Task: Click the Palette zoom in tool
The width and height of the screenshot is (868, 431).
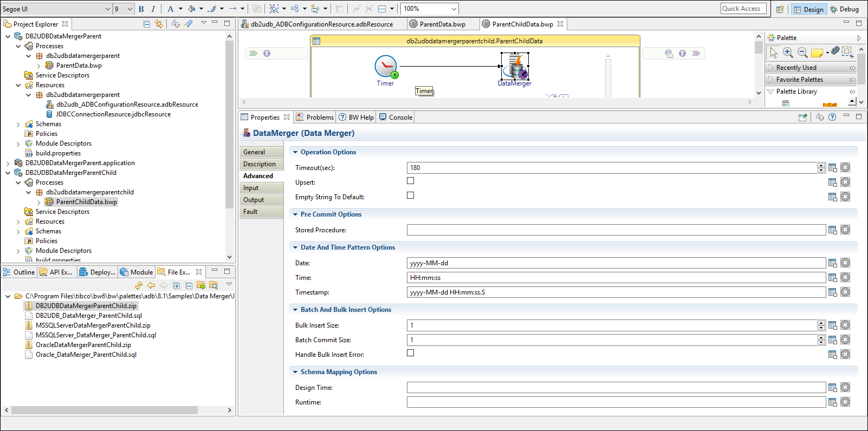Action: click(788, 53)
